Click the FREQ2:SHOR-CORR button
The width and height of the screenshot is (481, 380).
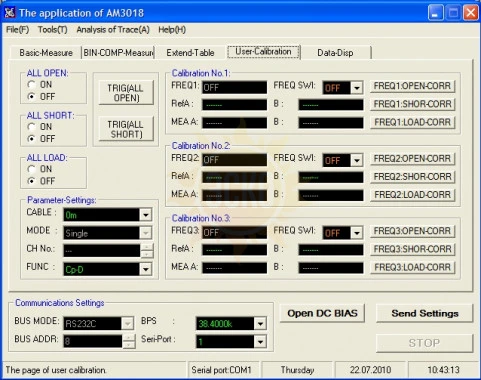[x=412, y=177]
